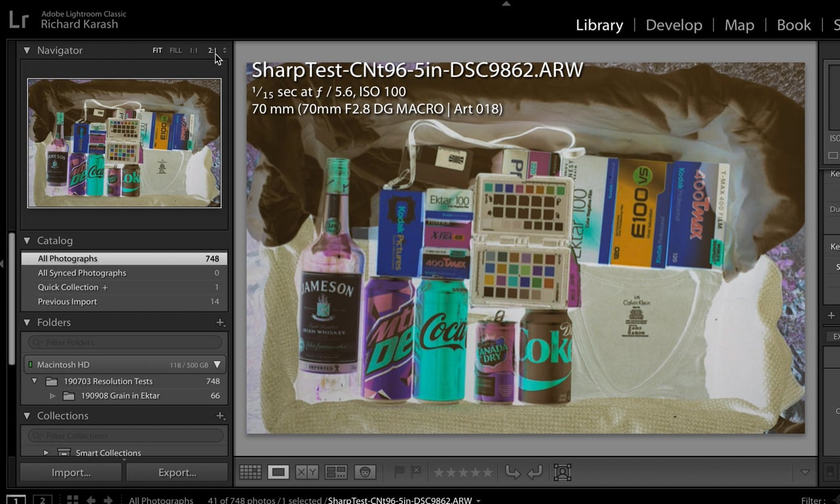Select 190703 Resolution Tests folder
Image resolution: width=840 pixels, height=504 pixels.
coord(125,381)
